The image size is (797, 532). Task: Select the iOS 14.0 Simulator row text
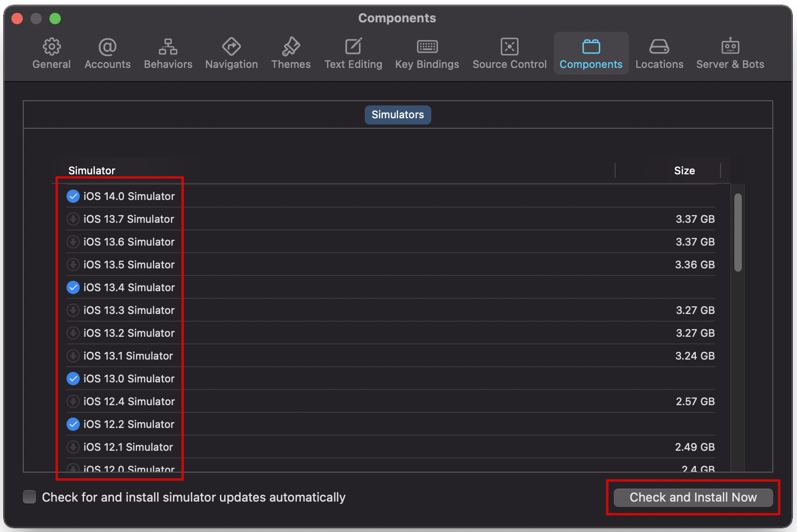click(x=129, y=196)
